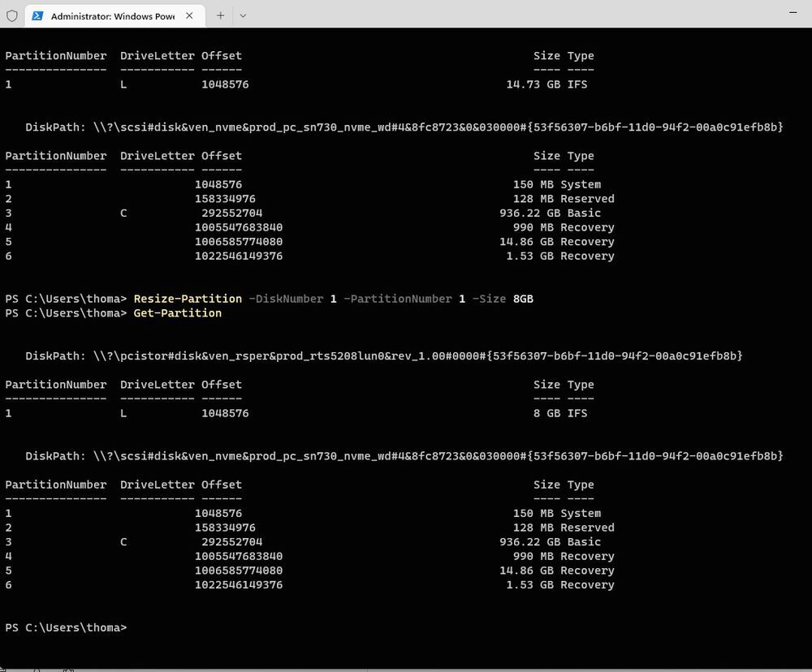
Task: Click the first pcistor DiskPath line
Action: click(384, 356)
